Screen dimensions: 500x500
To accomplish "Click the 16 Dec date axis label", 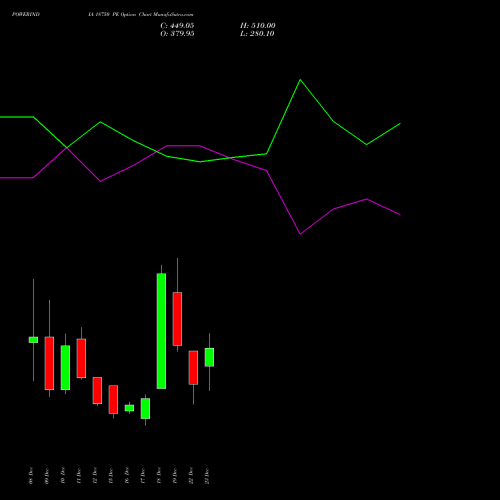I will pyautogui.click(x=127, y=476).
